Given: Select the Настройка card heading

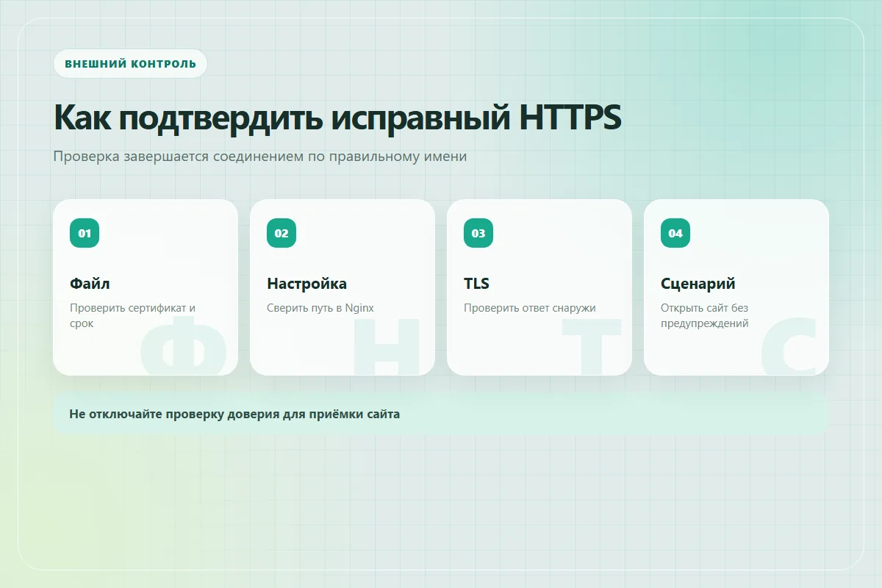Looking at the screenshot, I should click(x=306, y=284).
